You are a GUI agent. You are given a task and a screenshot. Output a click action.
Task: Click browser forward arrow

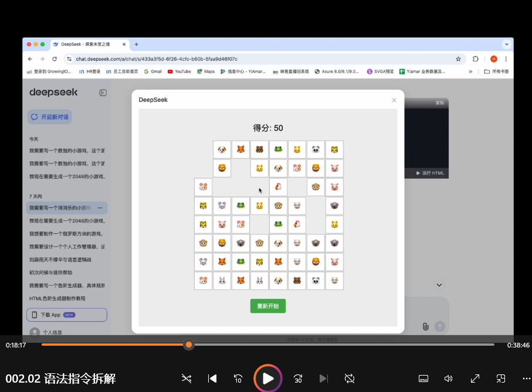(x=42, y=59)
